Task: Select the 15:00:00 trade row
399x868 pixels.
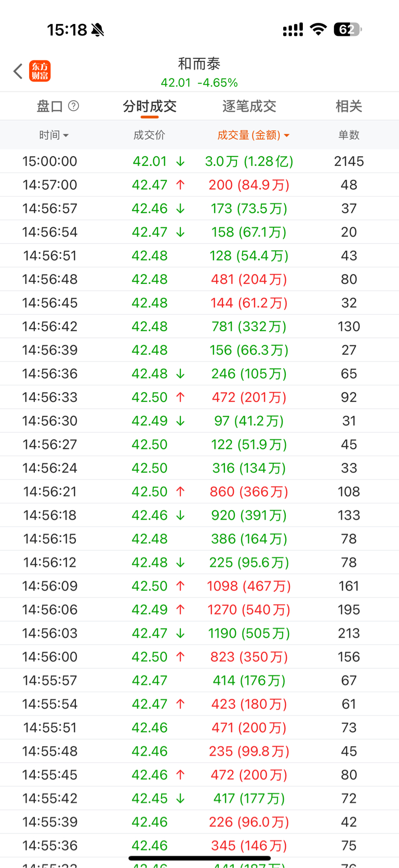Action: pos(199,162)
